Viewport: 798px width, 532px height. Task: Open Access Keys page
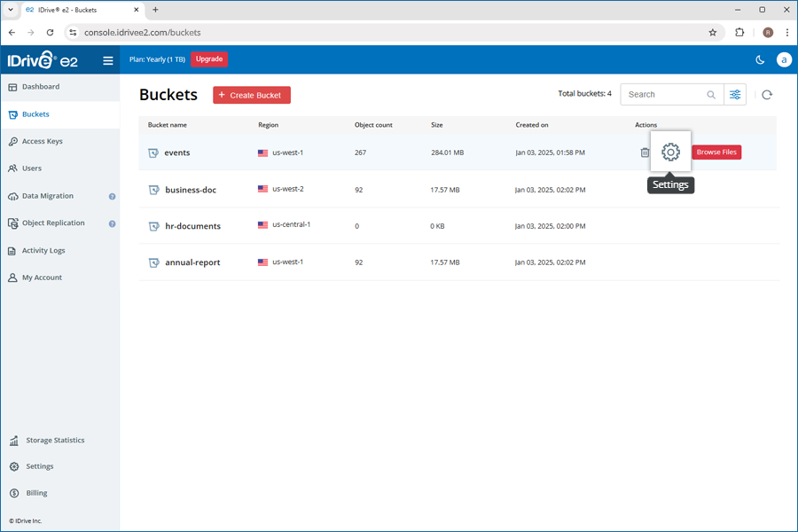coord(42,141)
